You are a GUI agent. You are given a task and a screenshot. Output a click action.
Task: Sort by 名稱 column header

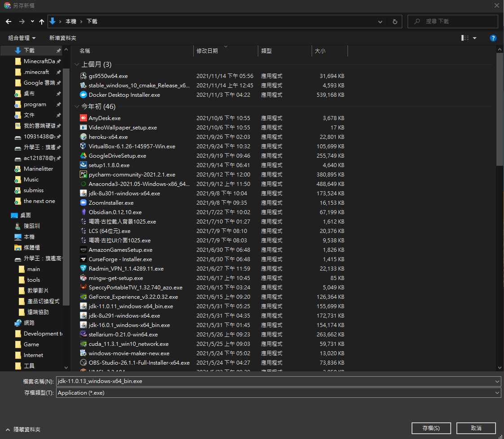click(85, 51)
